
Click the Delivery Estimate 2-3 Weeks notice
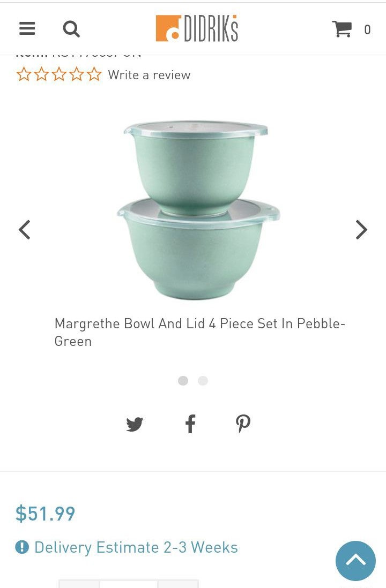(x=127, y=547)
